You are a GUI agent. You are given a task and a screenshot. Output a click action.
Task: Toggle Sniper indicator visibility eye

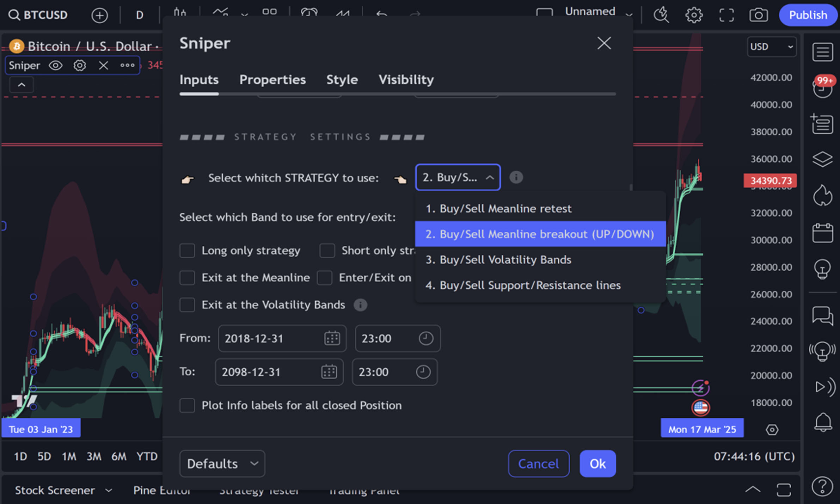coord(56,65)
